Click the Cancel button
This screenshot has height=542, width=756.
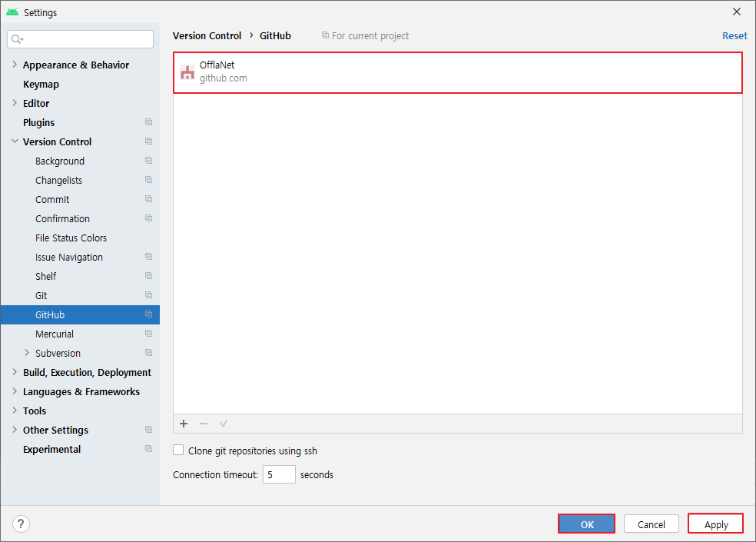click(651, 524)
